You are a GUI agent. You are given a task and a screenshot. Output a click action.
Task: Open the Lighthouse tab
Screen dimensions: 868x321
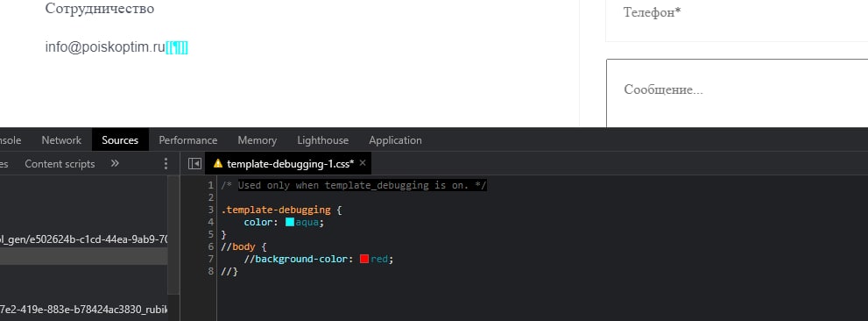click(x=322, y=140)
